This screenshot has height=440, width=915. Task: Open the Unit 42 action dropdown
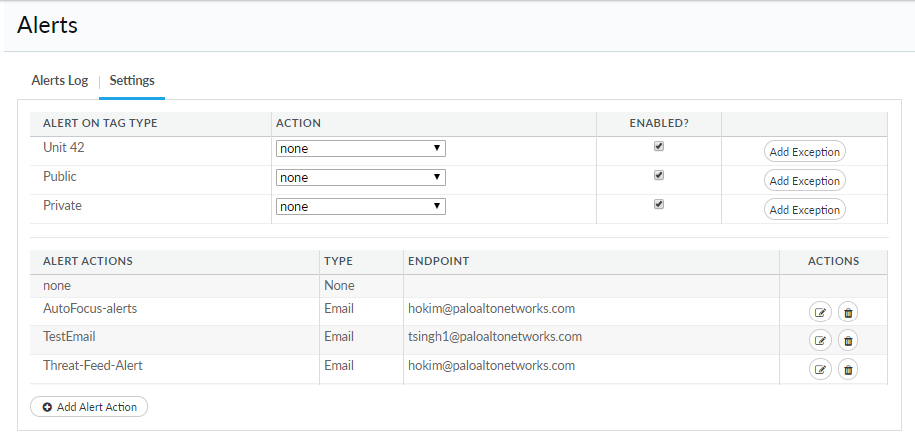tap(360, 149)
